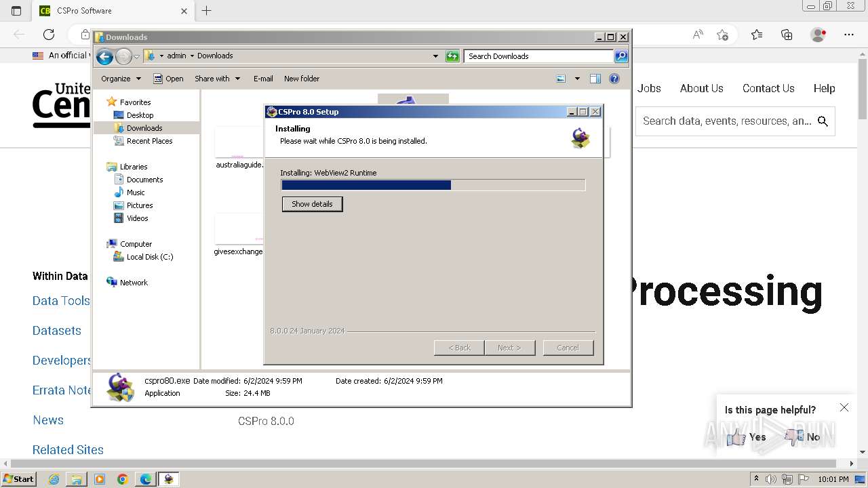This screenshot has width=868, height=488.
Task: Open More view options dropdown arrow
Action: click(x=577, y=79)
